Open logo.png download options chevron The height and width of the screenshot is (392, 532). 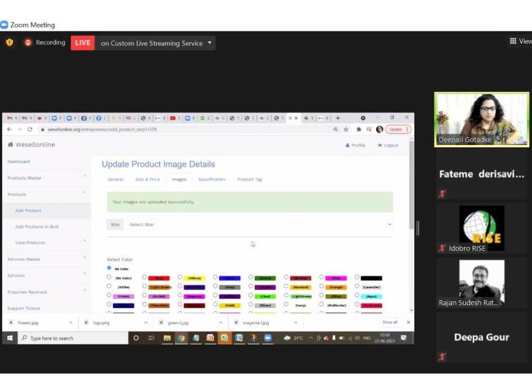click(146, 323)
